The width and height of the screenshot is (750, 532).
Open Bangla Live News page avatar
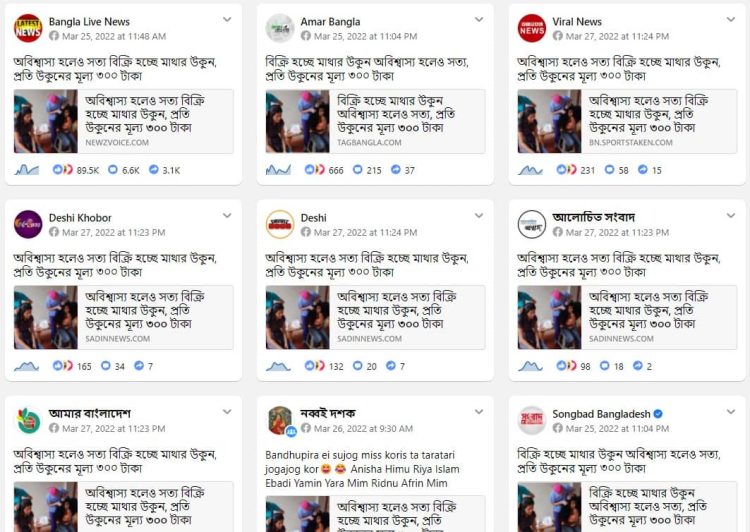(x=28, y=28)
